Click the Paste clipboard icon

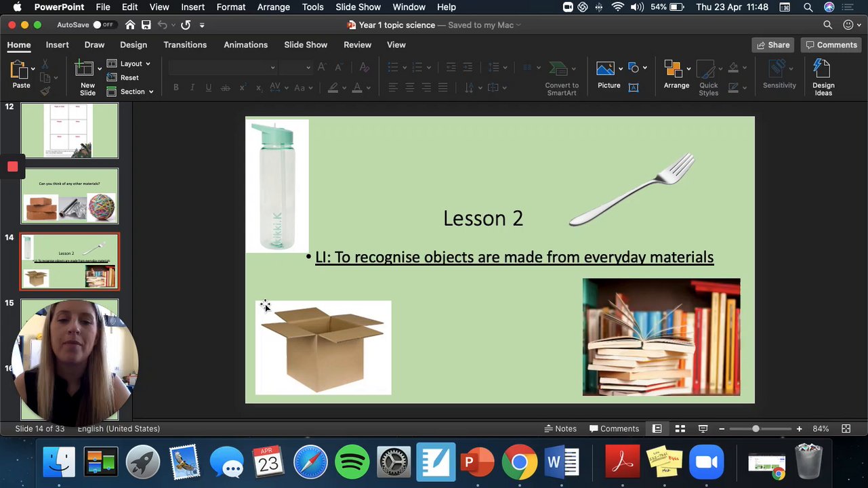(20, 70)
